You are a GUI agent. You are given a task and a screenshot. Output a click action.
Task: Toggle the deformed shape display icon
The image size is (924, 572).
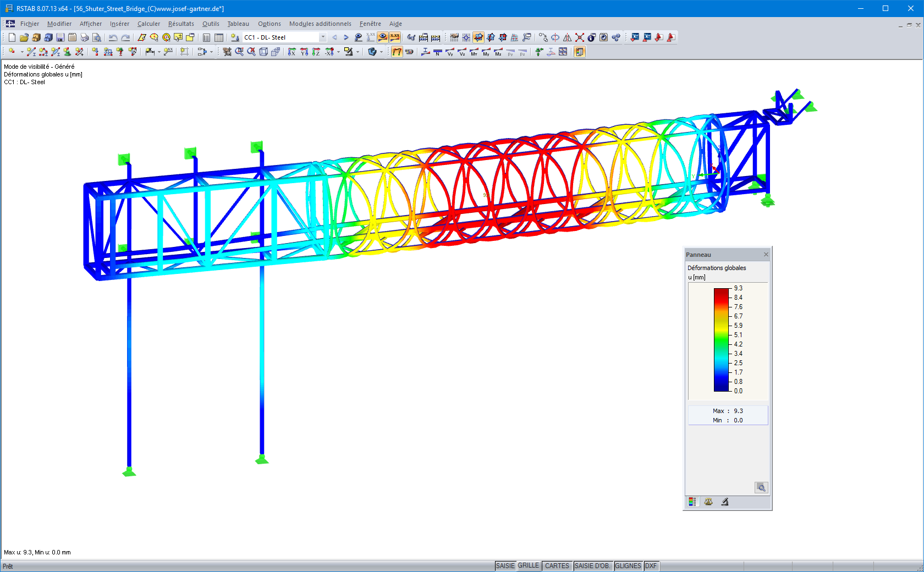pos(397,52)
